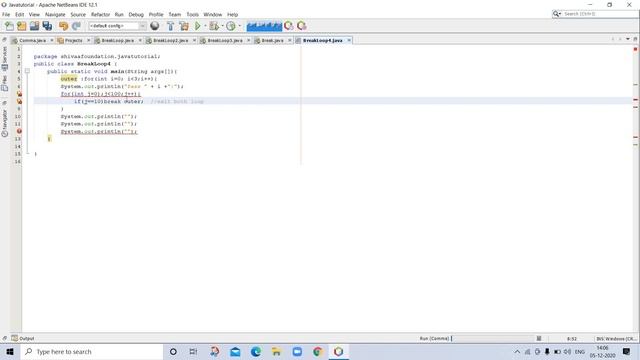640x360 pixels.
Task: Click the Redo toolbar icon
Action: point(76,26)
